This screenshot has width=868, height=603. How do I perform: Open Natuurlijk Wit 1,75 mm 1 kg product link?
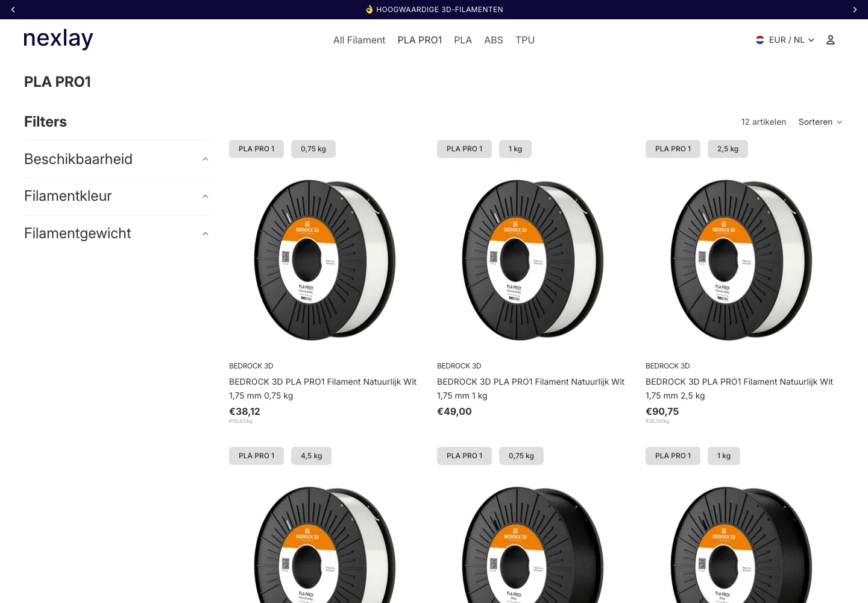tap(531, 388)
